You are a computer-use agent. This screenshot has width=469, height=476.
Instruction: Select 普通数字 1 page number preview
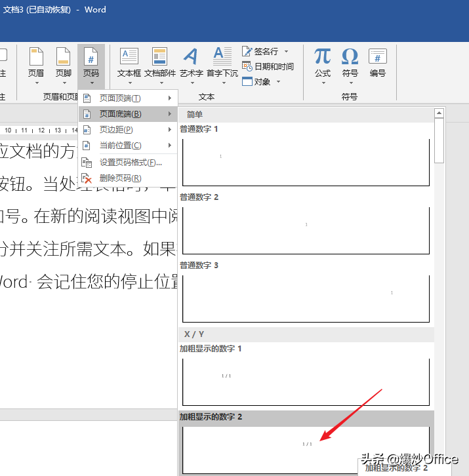click(x=306, y=163)
